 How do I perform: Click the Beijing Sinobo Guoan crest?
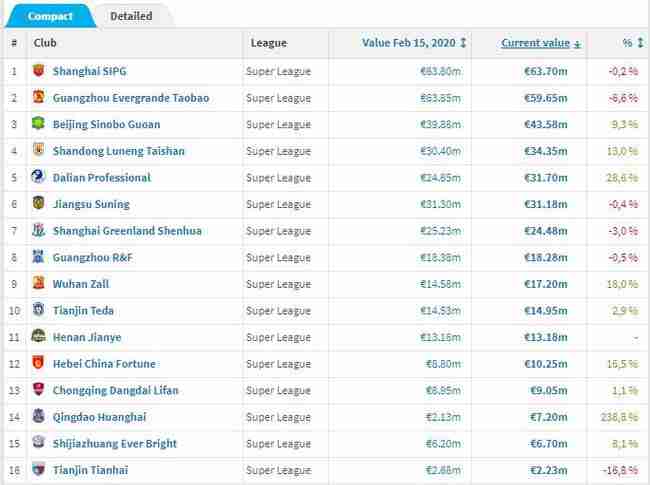pos(38,124)
